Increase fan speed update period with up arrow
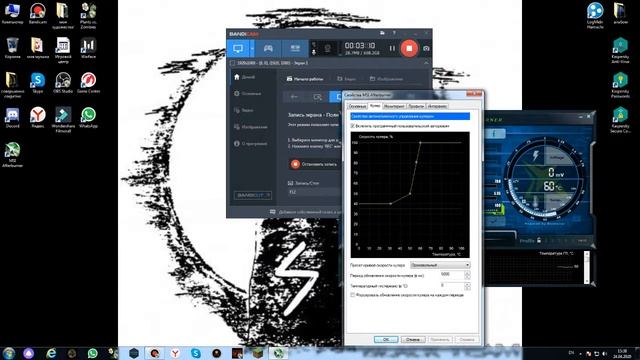640x360 pixels. (x=467, y=273)
